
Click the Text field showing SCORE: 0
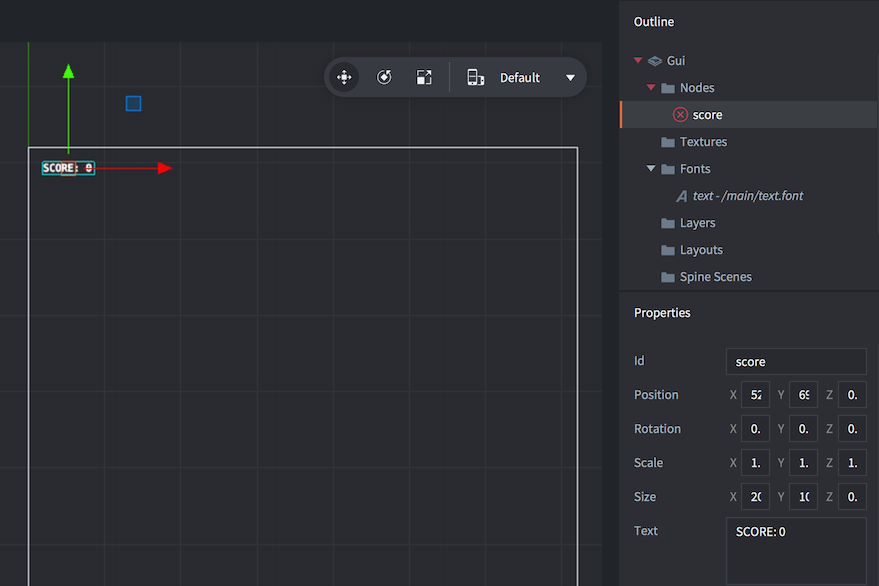pyautogui.click(x=795, y=550)
